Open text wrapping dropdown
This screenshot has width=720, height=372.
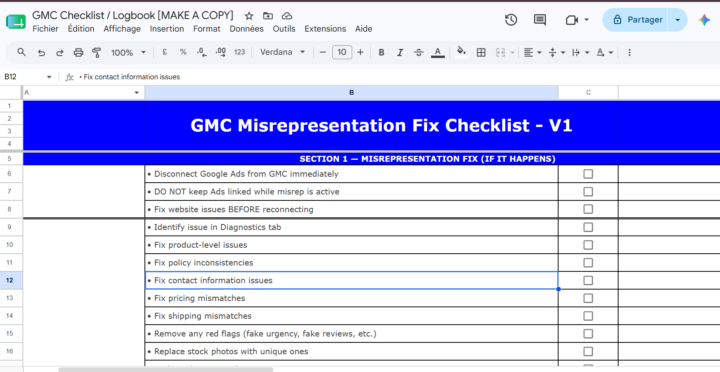pyautogui.click(x=580, y=52)
